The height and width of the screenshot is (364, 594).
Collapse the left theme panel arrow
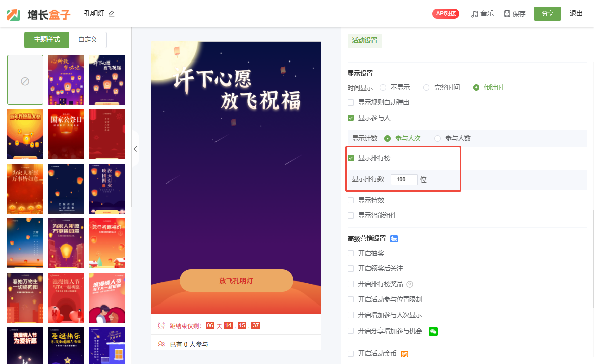135,149
